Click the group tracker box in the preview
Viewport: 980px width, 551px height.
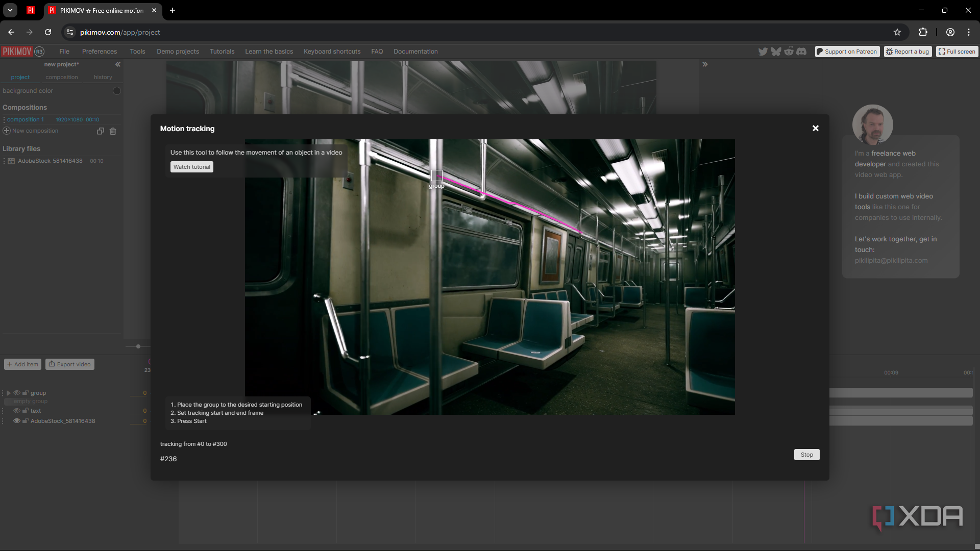(x=437, y=176)
